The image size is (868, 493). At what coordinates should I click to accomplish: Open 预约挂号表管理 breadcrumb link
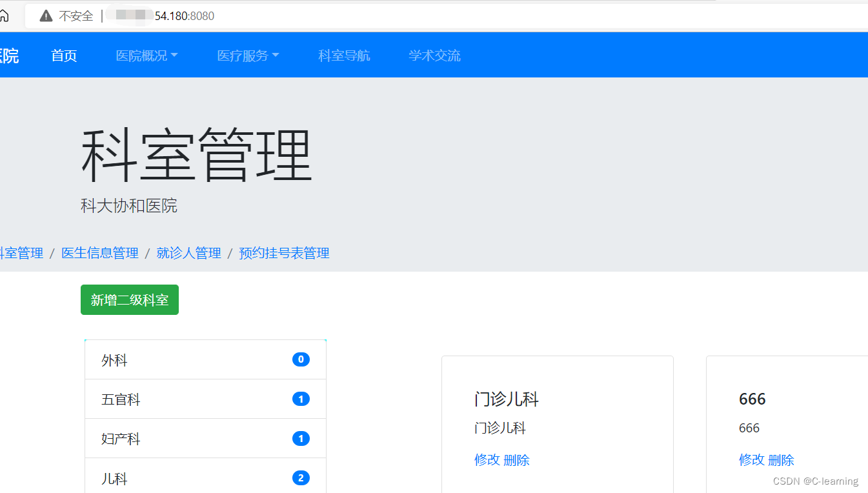[x=284, y=253]
